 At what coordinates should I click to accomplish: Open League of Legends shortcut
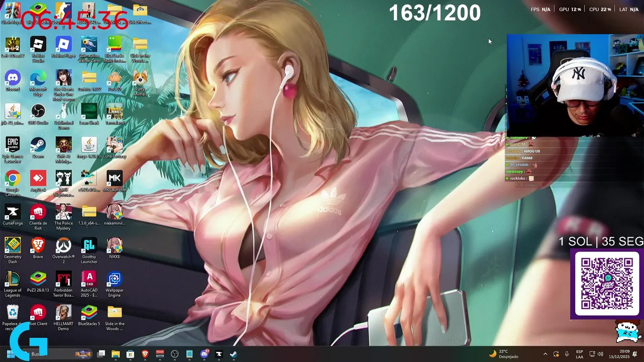[13, 284]
